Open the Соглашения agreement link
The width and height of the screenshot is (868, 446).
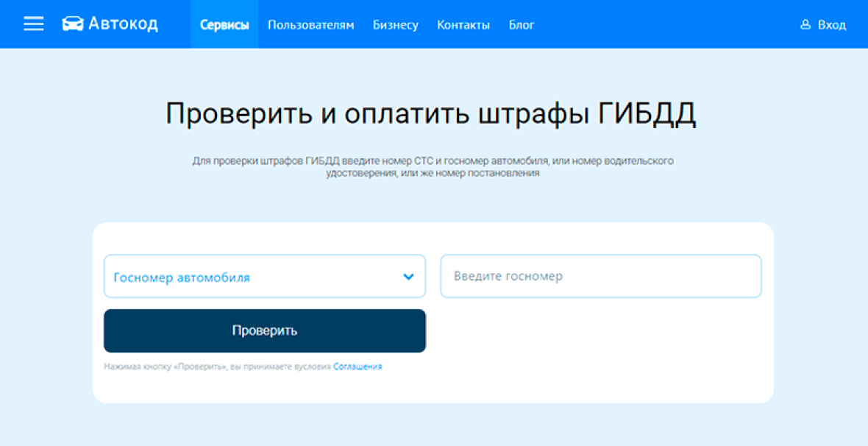point(357,367)
